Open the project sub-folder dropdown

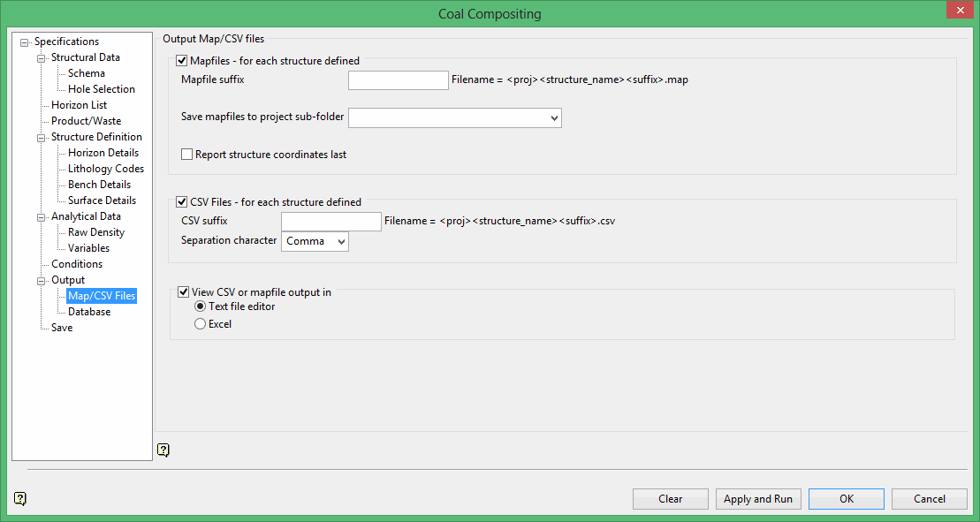554,117
